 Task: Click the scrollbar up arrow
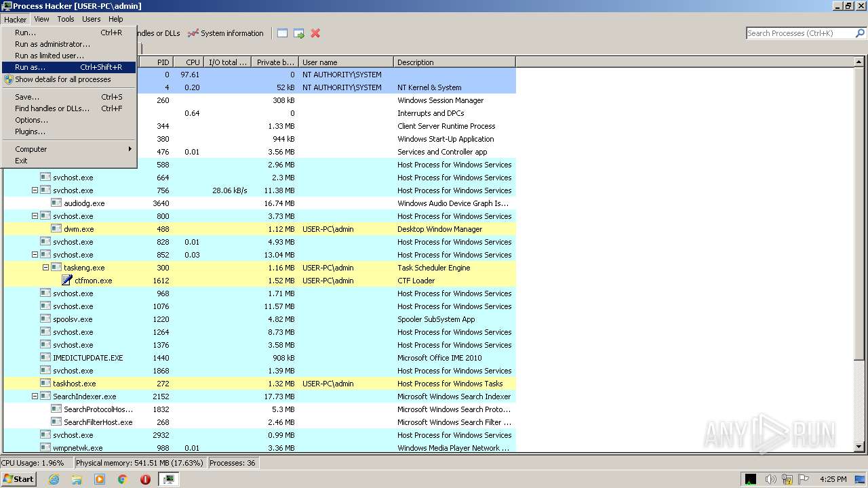[860, 62]
